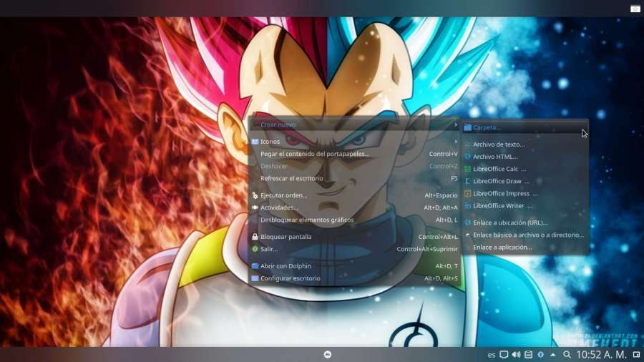Click the search magnifier in the panel
Screen dimensions: 644x362
[567, 354]
